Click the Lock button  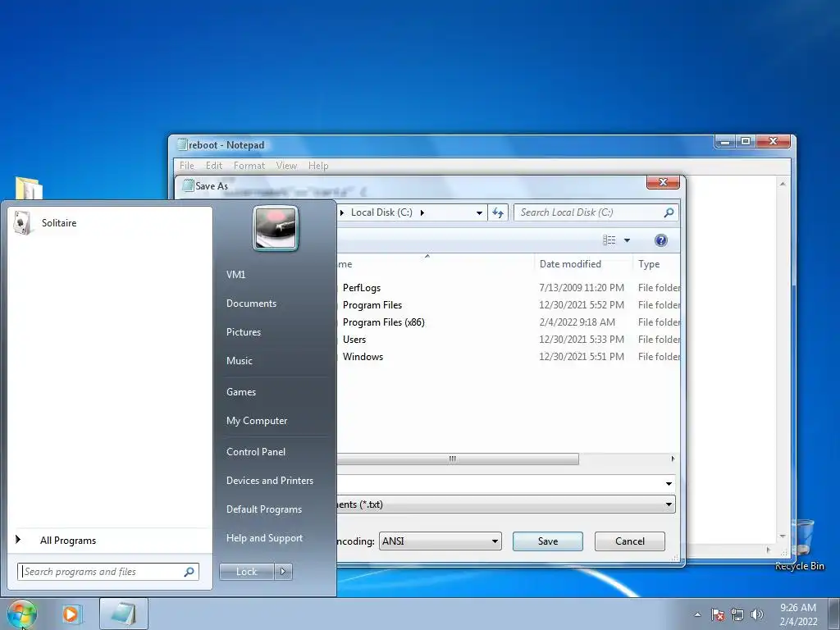click(246, 572)
